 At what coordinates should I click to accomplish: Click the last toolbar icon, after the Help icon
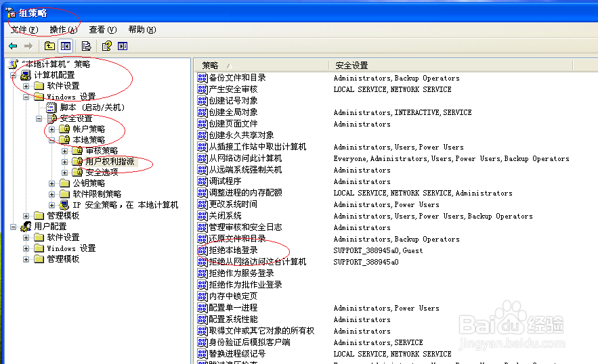pos(123,46)
